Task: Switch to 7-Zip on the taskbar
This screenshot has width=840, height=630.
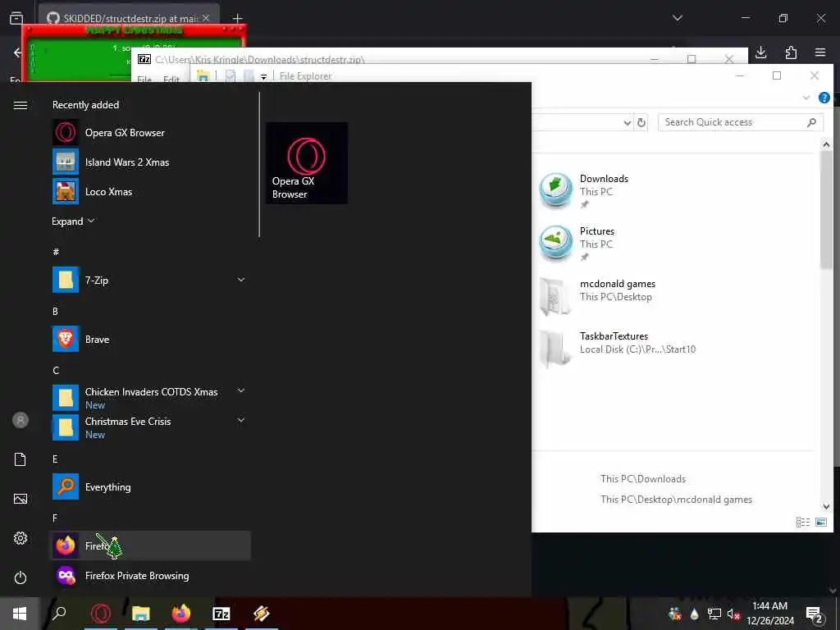Action: [221, 614]
